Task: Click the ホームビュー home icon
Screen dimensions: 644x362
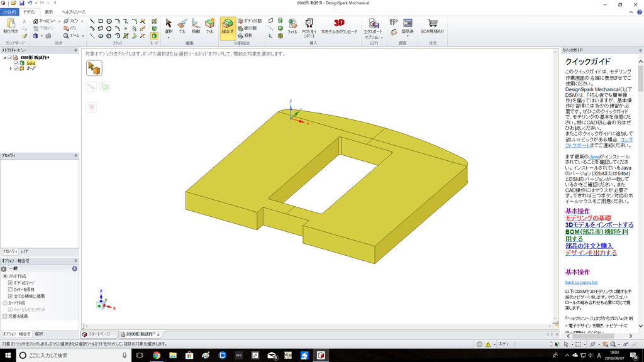Action: click(x=36, y=21)
